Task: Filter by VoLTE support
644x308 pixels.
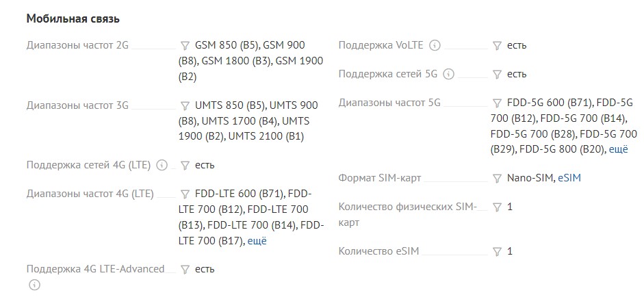Action: pyautogui.click(x=498, y=46)
